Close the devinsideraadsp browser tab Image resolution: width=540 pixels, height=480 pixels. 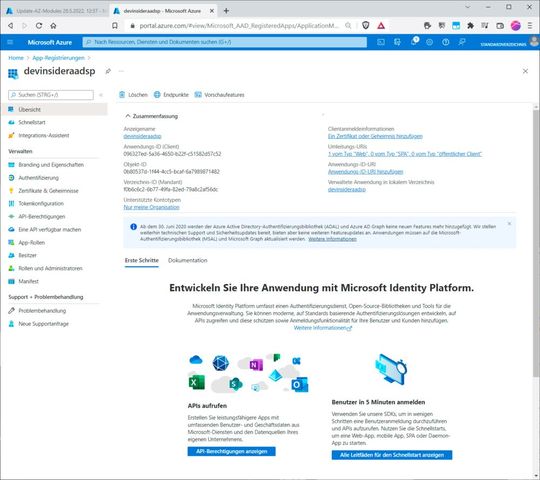(212, 11)
